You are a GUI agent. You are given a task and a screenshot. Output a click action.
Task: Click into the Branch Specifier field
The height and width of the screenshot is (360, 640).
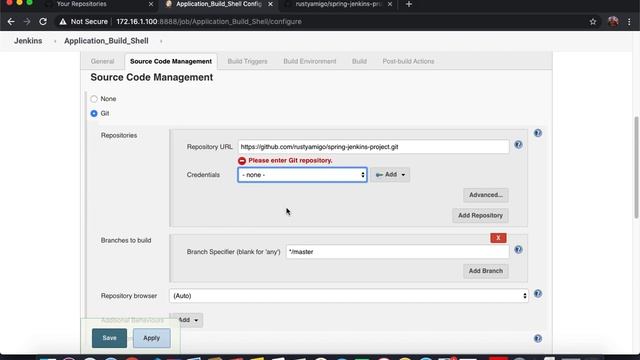tap(397, 252)
